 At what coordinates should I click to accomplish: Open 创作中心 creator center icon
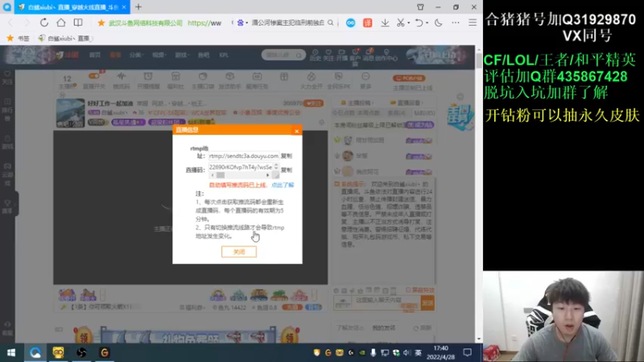(386, 56)
